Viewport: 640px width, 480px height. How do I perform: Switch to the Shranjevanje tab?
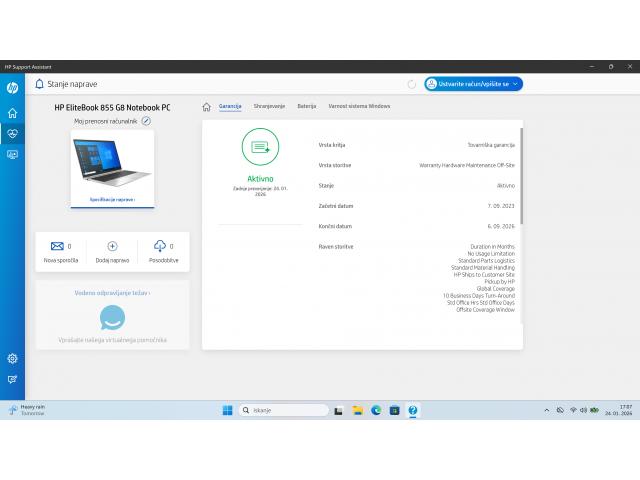[x=269, y=106]
